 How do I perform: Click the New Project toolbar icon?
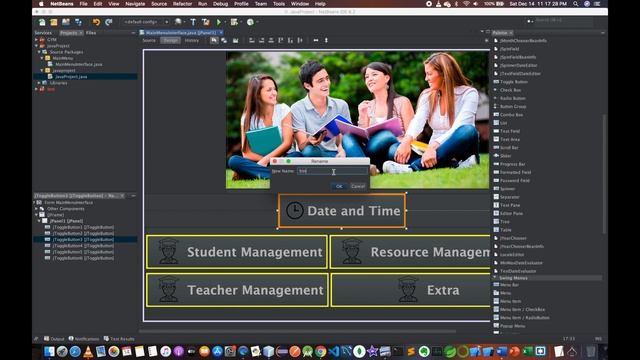(54, 22)
